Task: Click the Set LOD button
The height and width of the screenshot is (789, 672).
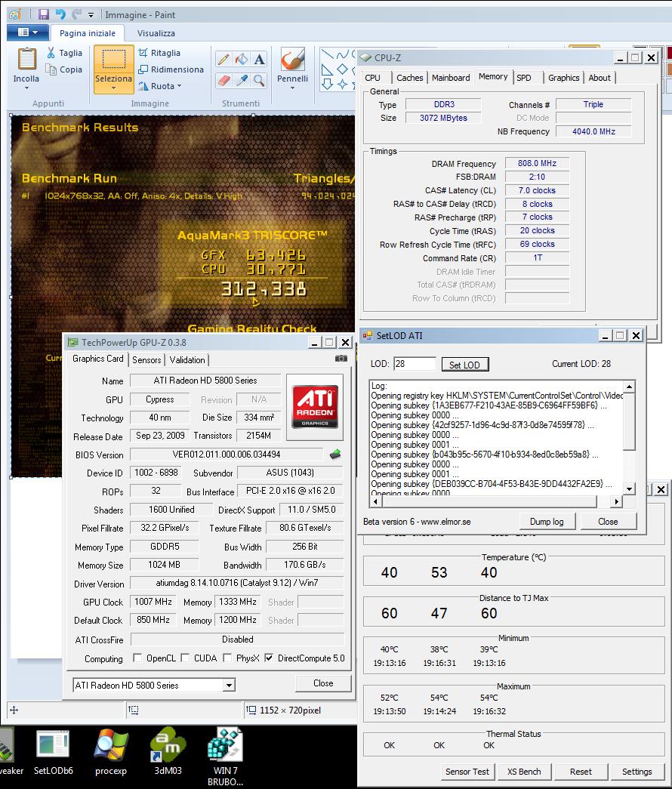Action: [464, 365]
